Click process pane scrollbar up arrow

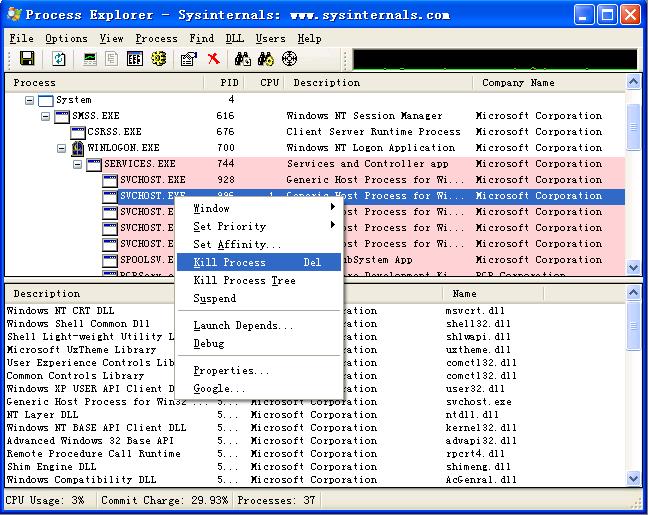click(634, 82)
